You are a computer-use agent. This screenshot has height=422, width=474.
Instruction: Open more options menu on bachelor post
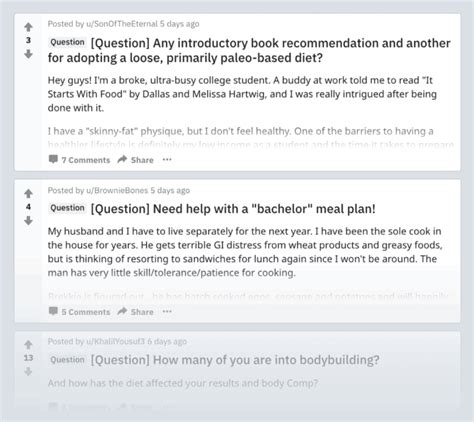[x=167, y=311]
